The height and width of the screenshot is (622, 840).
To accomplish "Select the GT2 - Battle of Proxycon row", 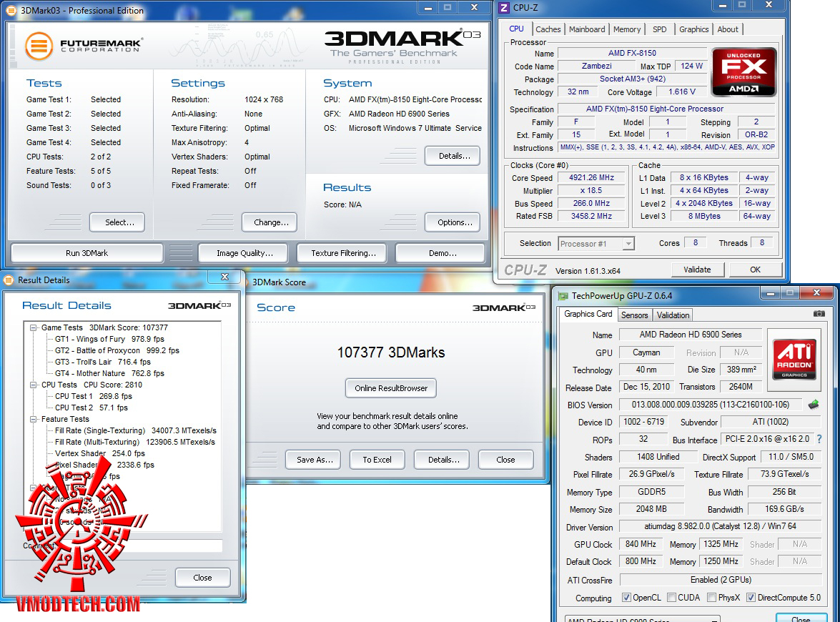I will pyautogui.click(x=117, y=350).
